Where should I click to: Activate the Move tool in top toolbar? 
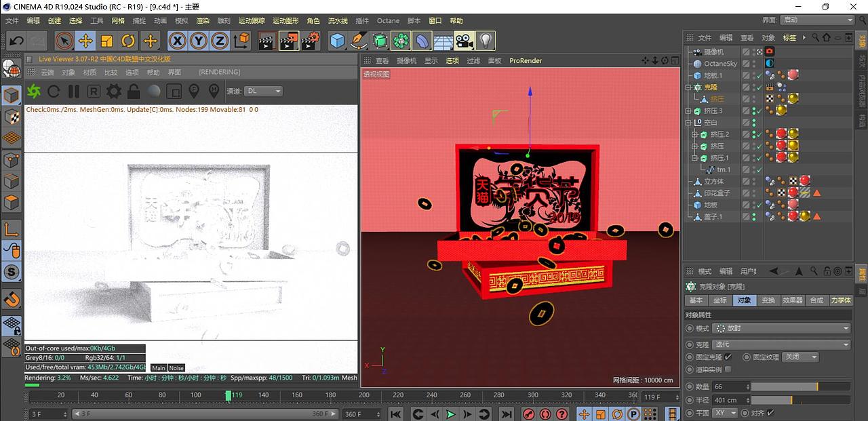tap(85, 41)
